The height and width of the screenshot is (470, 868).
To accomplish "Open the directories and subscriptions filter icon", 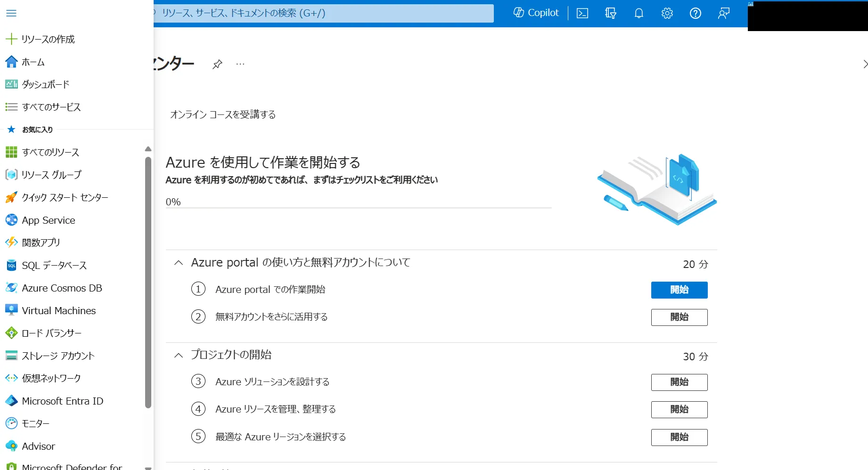I will (x=611, y=13).
